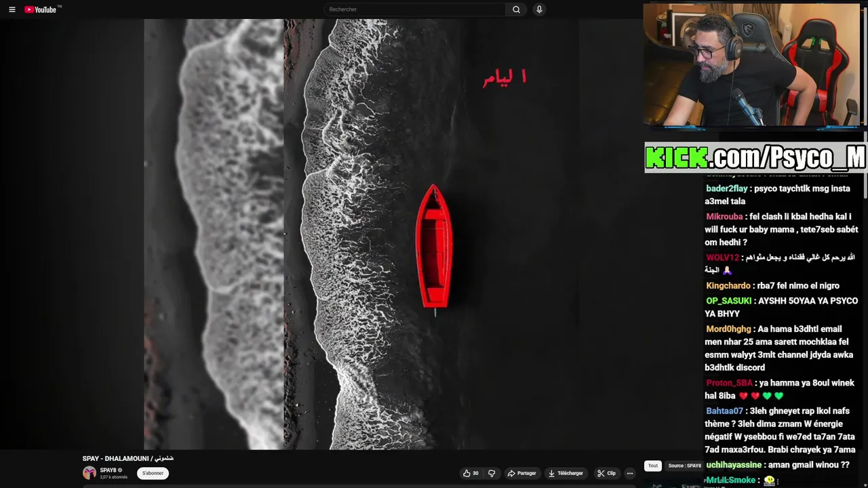Start voice search with microphone icon
Image resolution: width=868 pixels, height=488 pixels.
tap(539, 9)
